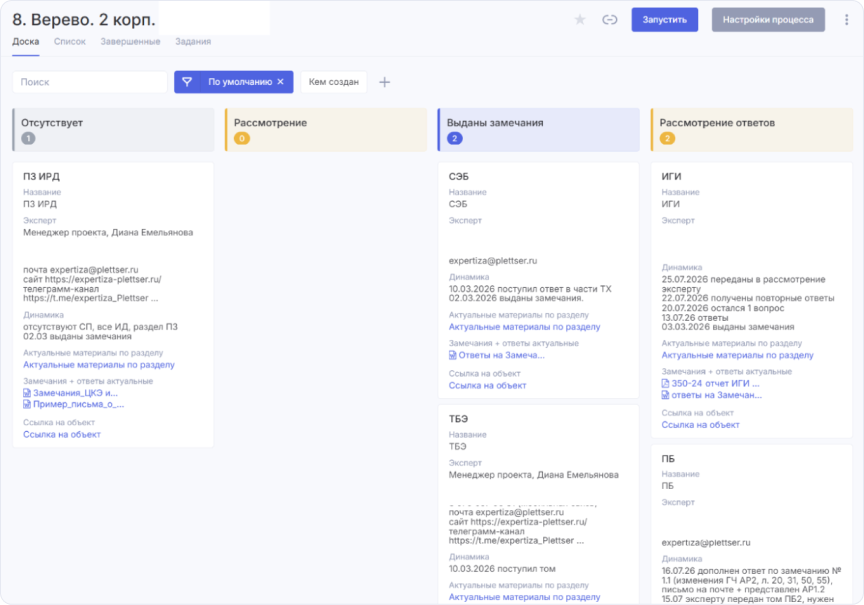Add a new filter with plus icon
The image size is (864, 605).
tap(385, 82)
